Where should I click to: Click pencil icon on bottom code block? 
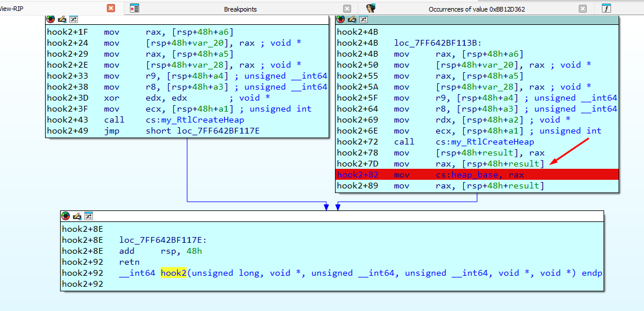pos(77,216)
